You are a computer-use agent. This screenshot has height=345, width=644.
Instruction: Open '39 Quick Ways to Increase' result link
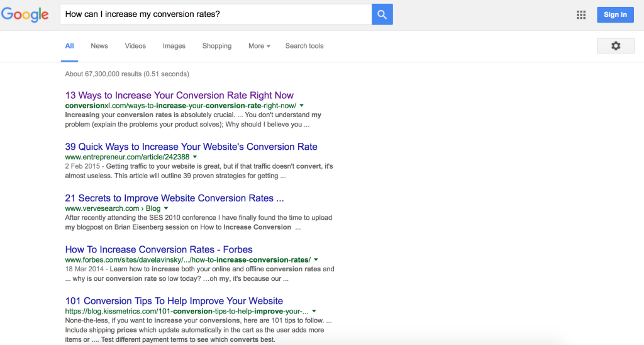coord(191,147)
